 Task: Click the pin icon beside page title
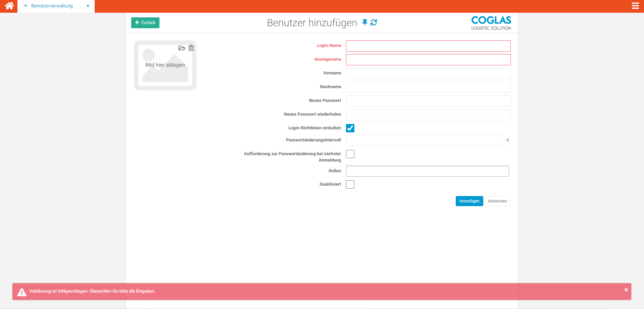point(365,22)
